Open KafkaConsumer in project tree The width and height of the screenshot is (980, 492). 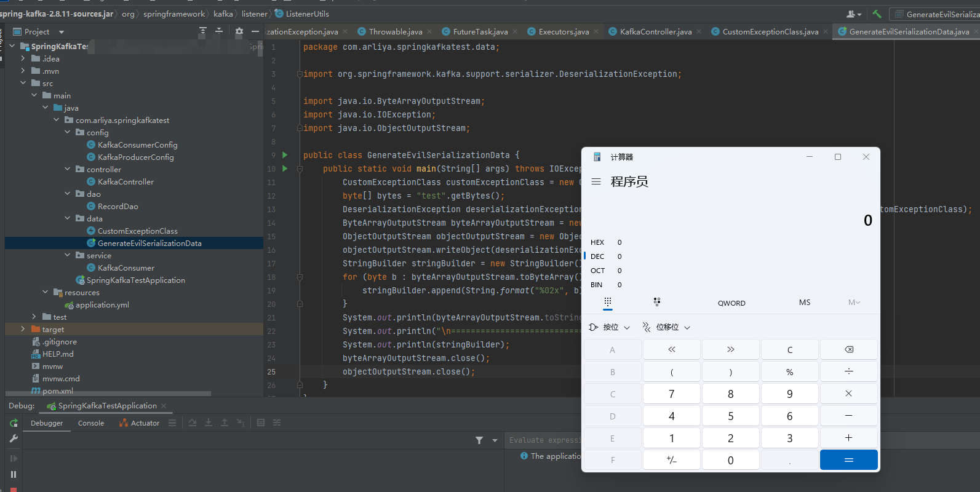point(126,268)
